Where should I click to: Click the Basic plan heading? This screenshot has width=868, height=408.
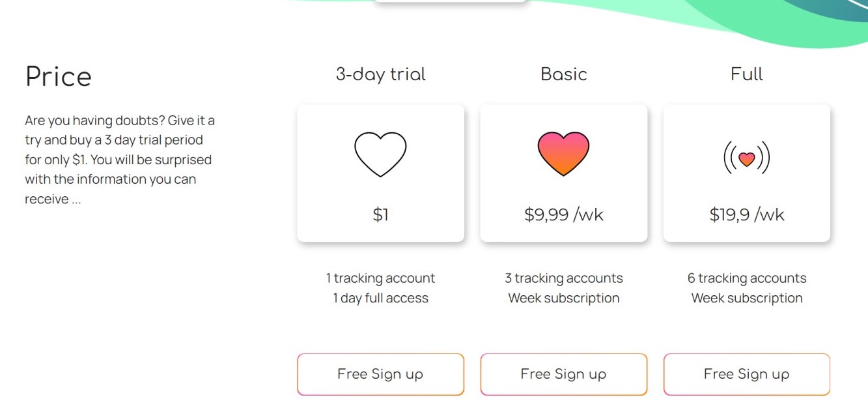(564, 74)
